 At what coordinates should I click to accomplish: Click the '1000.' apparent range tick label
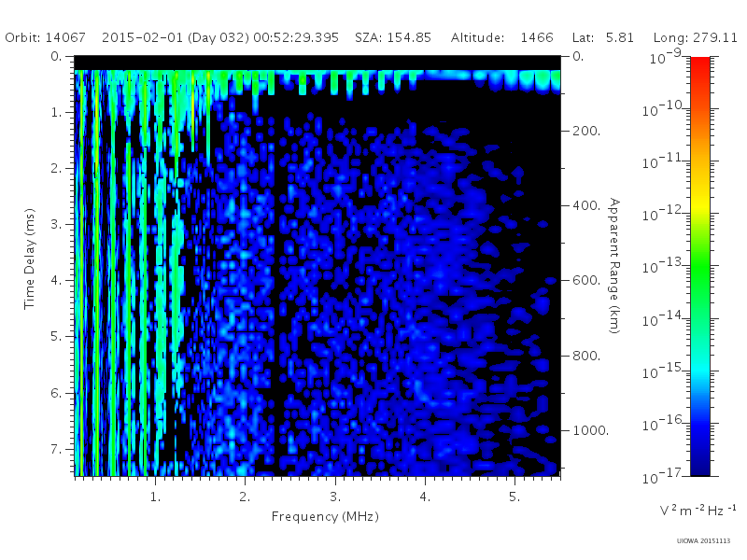pos(590,430)
